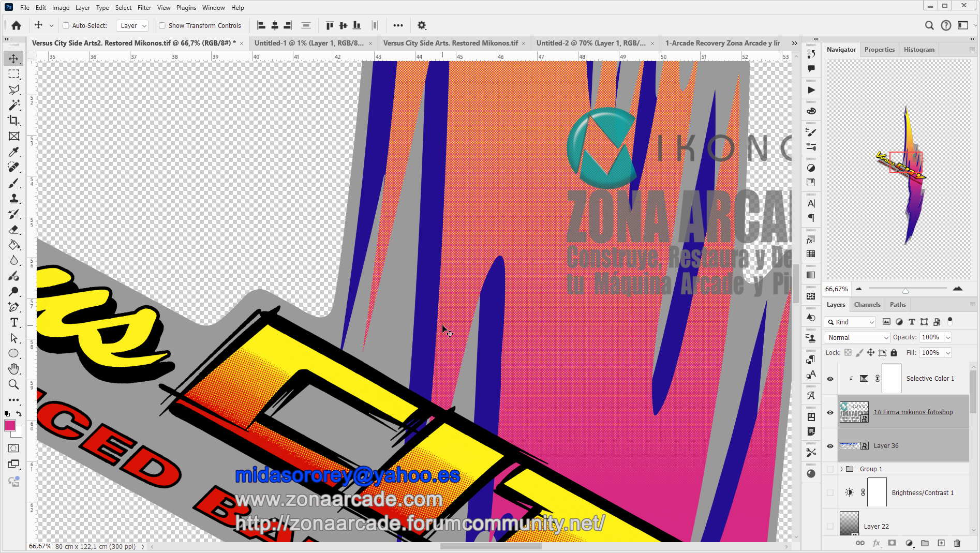Open the Filter menu

[x=144, y=8]
